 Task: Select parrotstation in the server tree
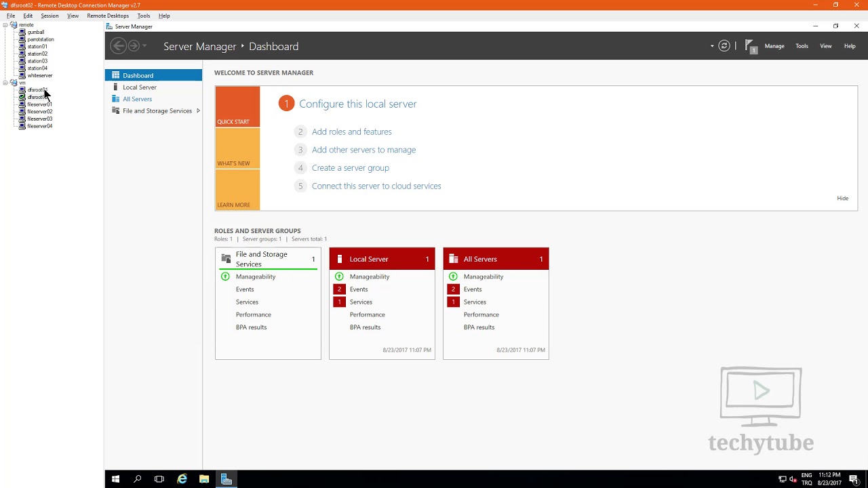[x=41, y=39]
